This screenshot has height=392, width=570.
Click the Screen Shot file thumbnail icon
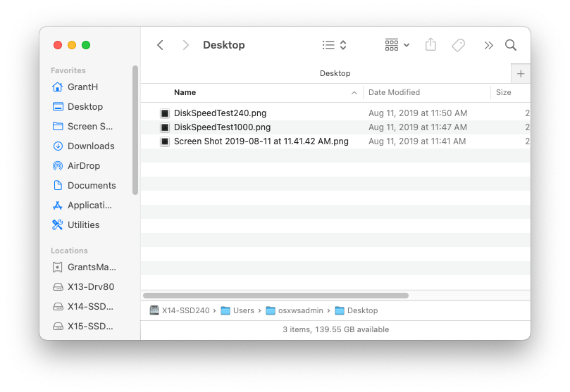click(x=165, y=141)
